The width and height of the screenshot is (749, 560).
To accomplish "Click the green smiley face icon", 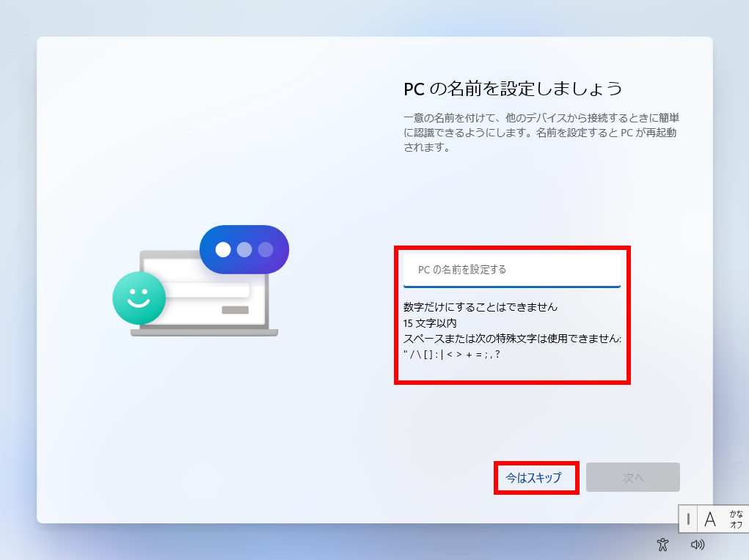I will (139, 298).
